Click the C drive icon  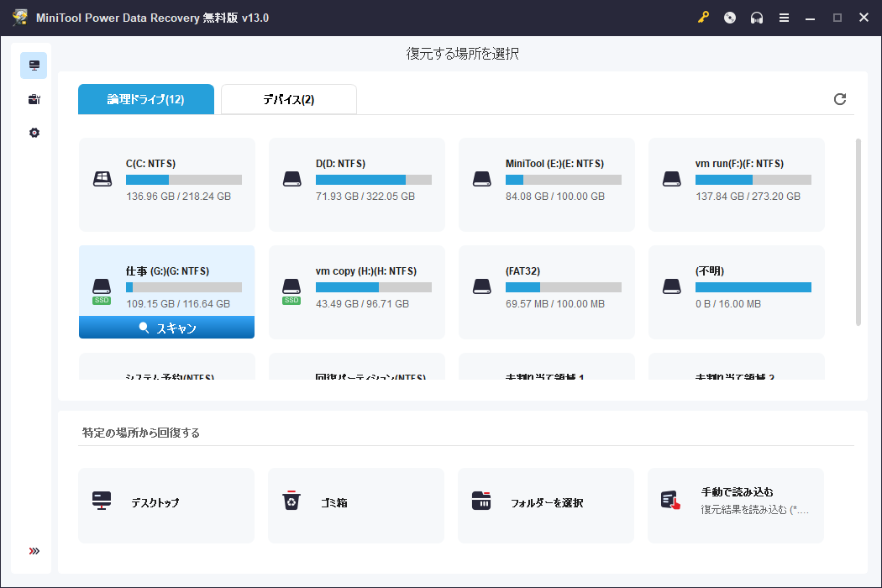[102, 179]
